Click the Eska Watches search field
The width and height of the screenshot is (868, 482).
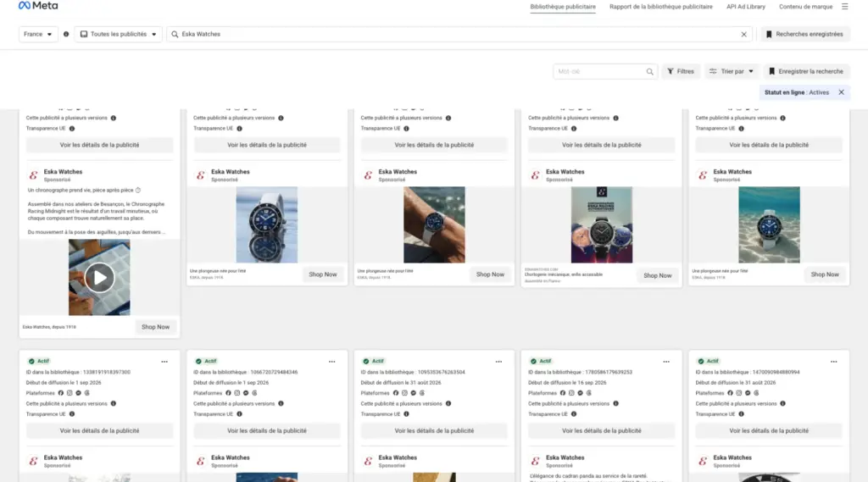(459, 35)
